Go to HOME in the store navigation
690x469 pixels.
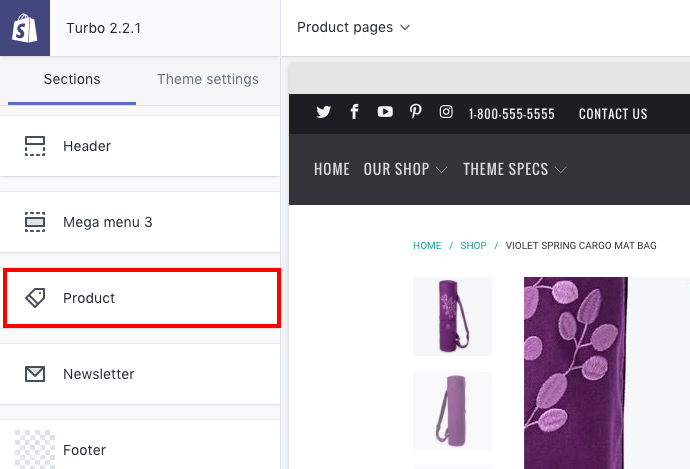point(332,170)
